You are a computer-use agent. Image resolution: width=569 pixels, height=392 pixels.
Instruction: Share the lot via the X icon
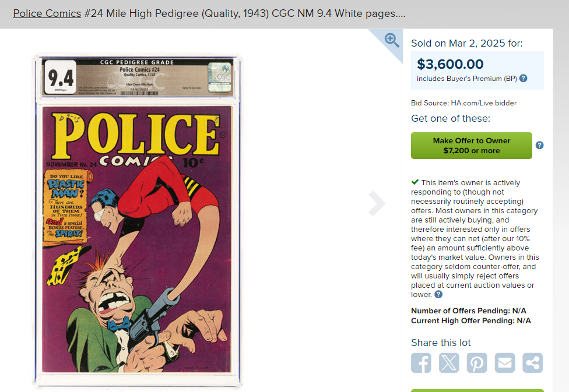[449, 362]
